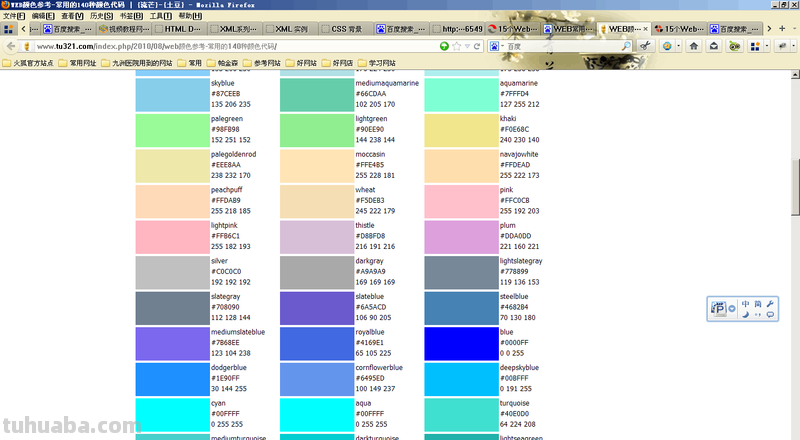This screenshot has height=440, width=800.
Task: Open the 书签(B) bookmarks menu
Action: [131, 16]
